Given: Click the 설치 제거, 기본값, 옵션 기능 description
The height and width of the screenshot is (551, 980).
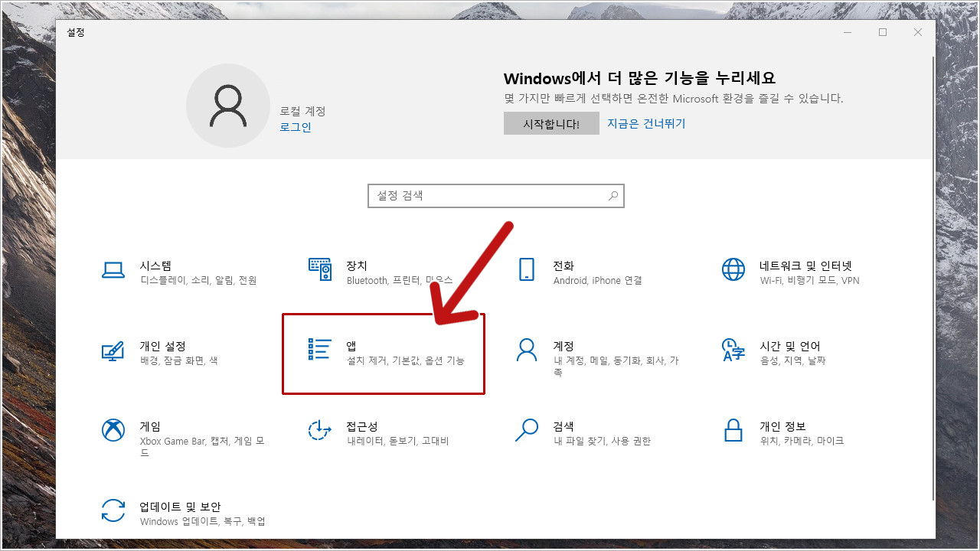Looking at the screenshot, I should 406,360.
